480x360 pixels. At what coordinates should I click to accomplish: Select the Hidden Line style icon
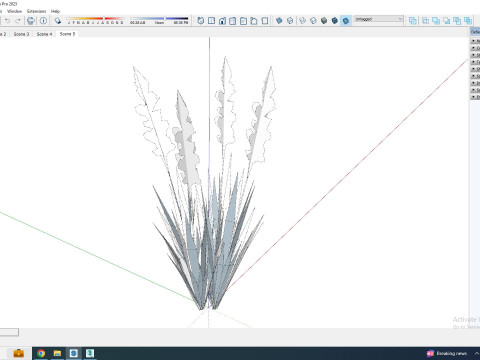[313, 21]
